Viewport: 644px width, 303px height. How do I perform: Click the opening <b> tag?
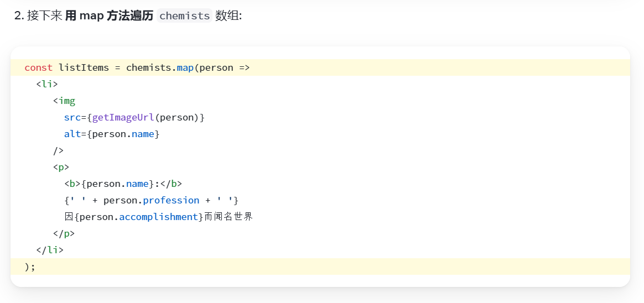72,184
